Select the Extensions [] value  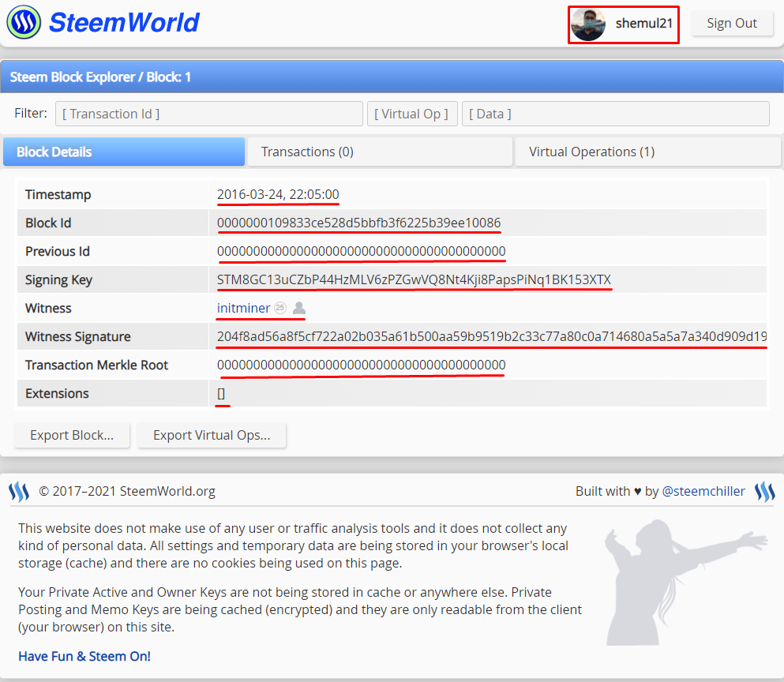(x=221, y=394)
